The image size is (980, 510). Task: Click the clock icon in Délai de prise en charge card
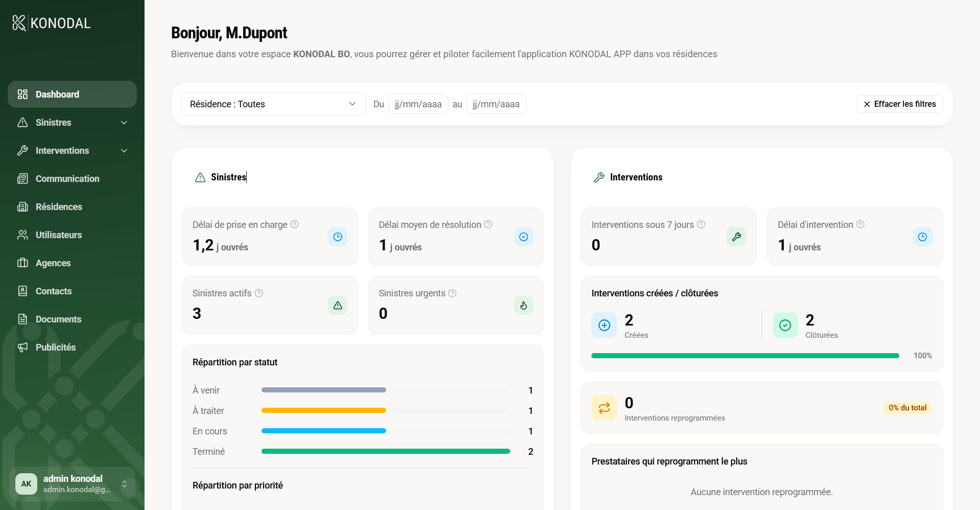coord(338,237)
